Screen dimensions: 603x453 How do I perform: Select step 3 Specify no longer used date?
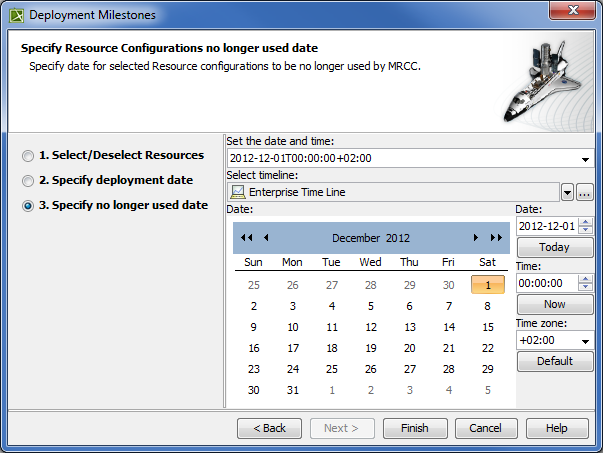click(28, 206)
